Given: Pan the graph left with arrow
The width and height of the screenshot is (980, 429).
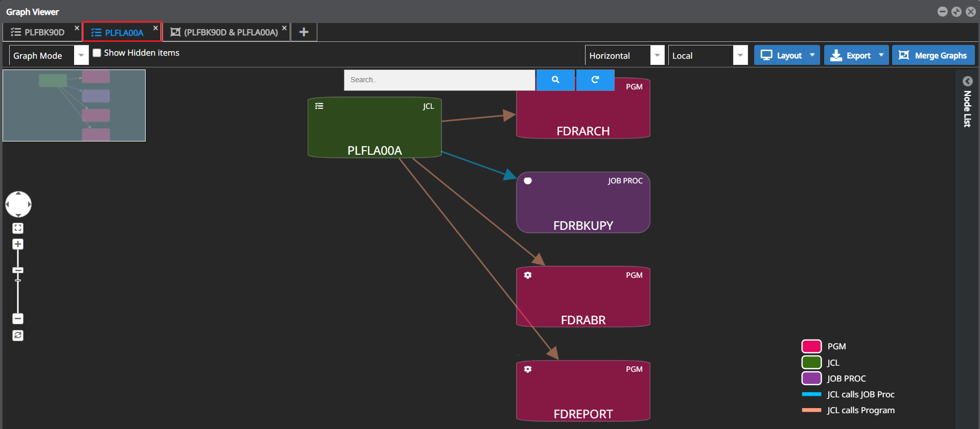Looking at the screenshot, I should pyautogui.click(x=8, y=204).
